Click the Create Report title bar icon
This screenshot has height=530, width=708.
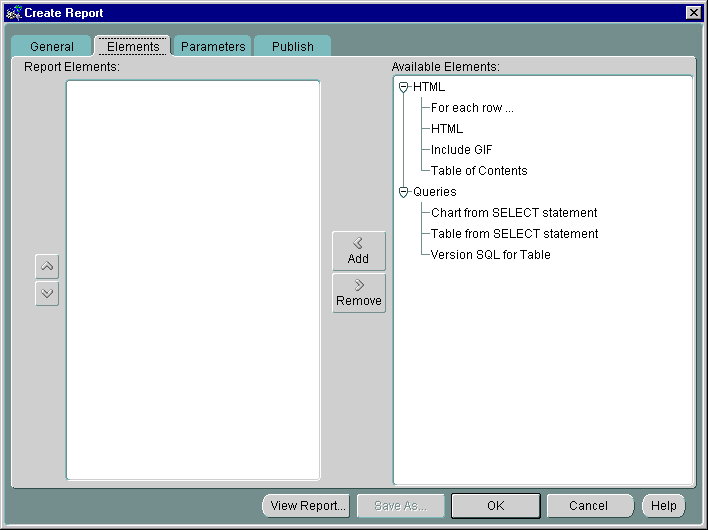click(x=14, y=13)
